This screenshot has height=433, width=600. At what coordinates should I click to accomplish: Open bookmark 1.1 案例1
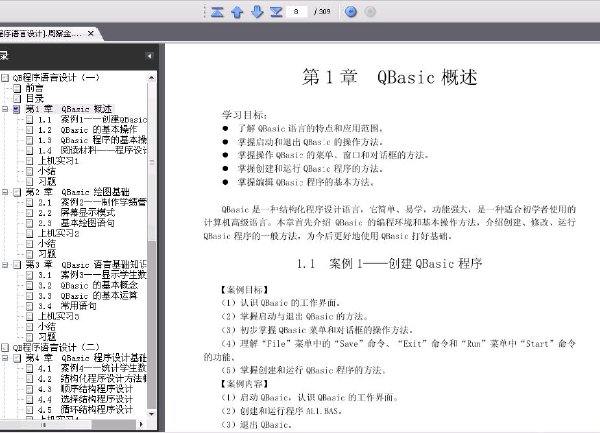(92, 119)
